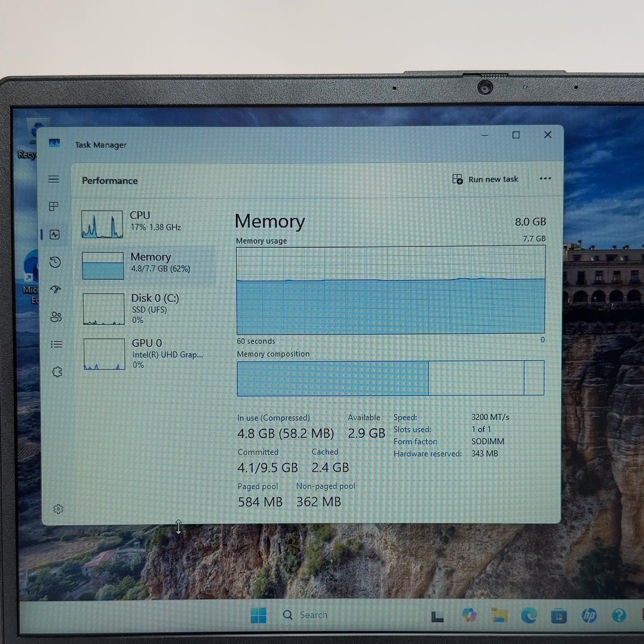Open Task Manager settings gear
This screenshot has width=644, height=644.
tap(58, 509)
